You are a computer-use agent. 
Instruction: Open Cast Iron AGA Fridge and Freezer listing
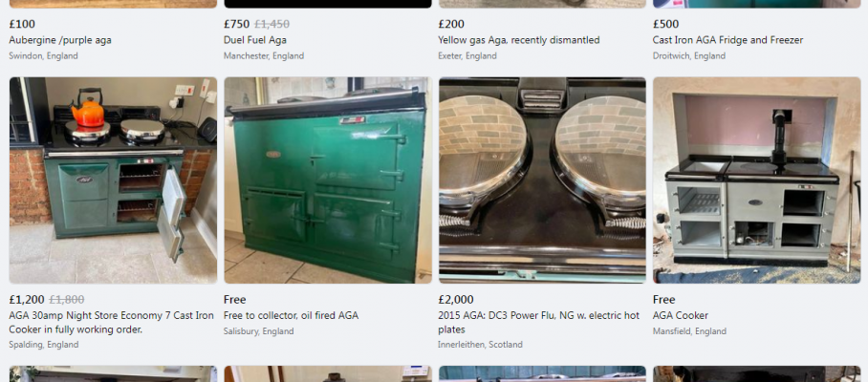[x=727, y=40]
